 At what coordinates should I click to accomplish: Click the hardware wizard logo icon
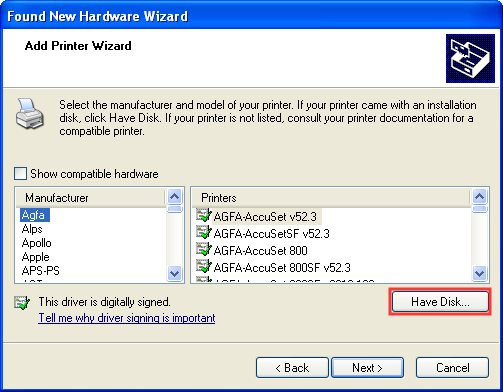pos(470,58)
